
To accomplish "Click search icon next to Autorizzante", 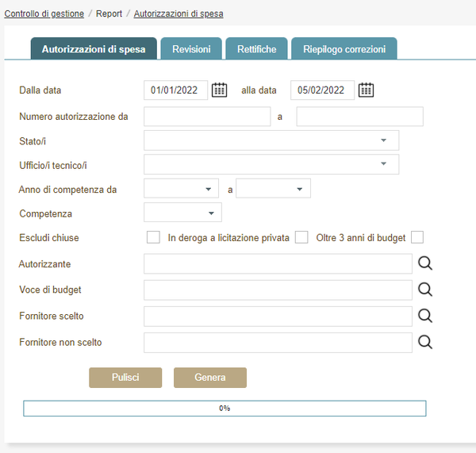I will pyautogui.click(x=425, y=264).
